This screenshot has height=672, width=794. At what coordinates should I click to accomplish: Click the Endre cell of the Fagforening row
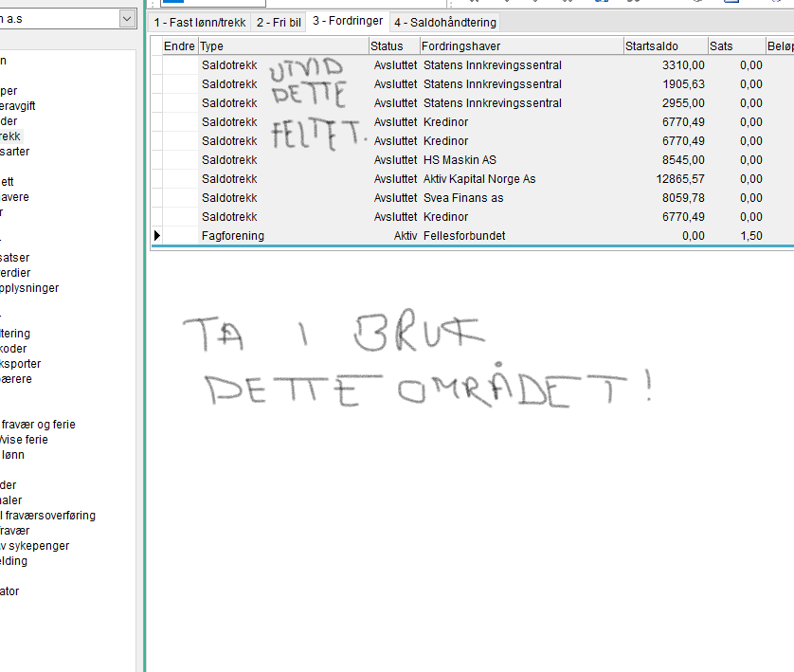pyautogui.click(x=180, y=235)
